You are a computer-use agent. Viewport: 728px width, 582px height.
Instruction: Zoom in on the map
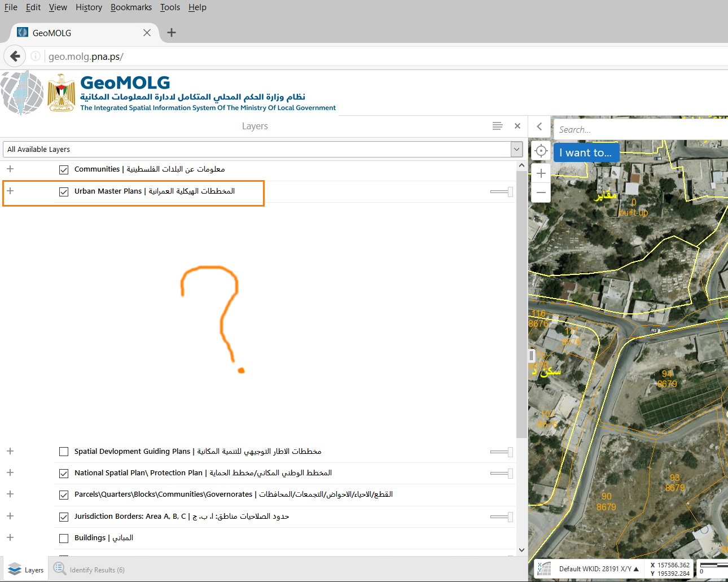coord(541,173)
